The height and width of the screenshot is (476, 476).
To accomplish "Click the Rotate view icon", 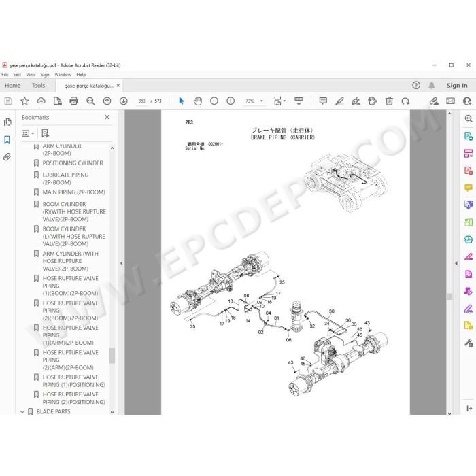I will [x=405, y=101].
